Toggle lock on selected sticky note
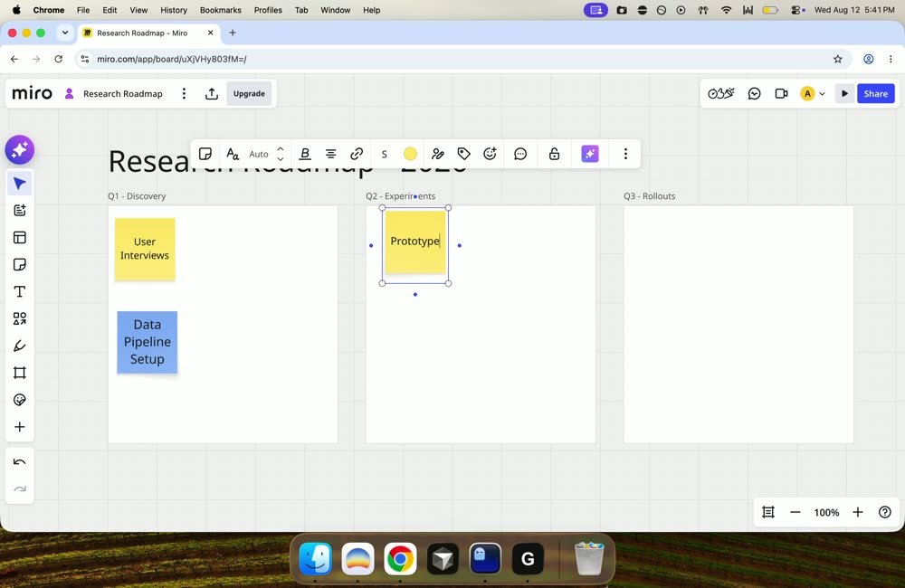 tap(554, 154)
